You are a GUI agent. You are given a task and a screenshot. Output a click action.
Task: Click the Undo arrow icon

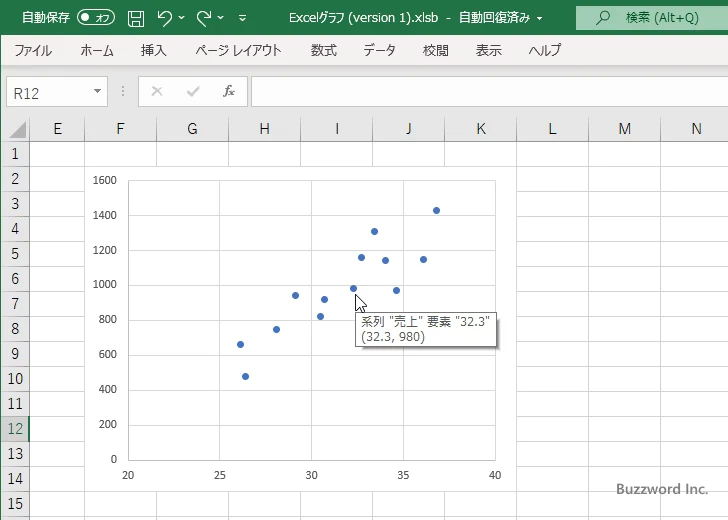pyautogui.click(x=164, y=18)
